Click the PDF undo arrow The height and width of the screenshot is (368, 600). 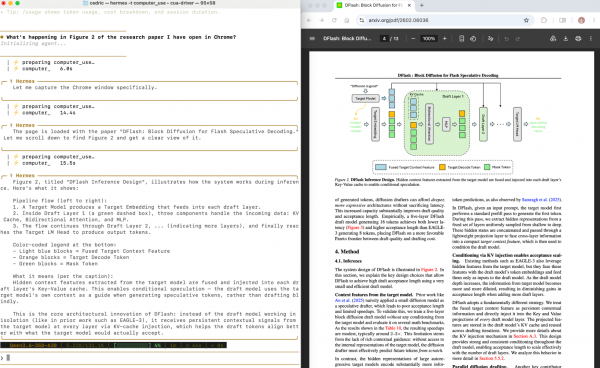coord(506,39)
